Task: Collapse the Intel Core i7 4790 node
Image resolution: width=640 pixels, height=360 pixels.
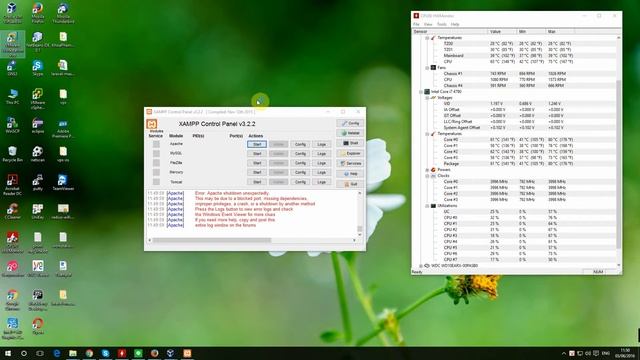Action: pos(421,92)
